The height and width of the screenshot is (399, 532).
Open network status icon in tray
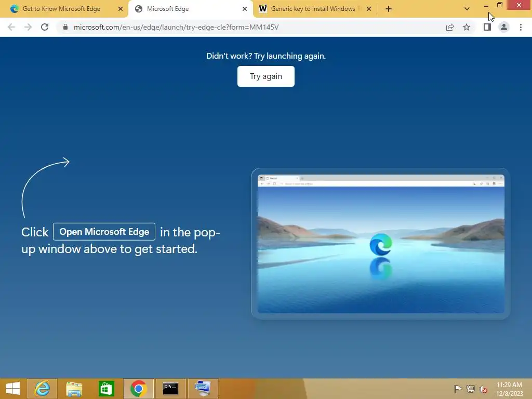coord(471,389)
